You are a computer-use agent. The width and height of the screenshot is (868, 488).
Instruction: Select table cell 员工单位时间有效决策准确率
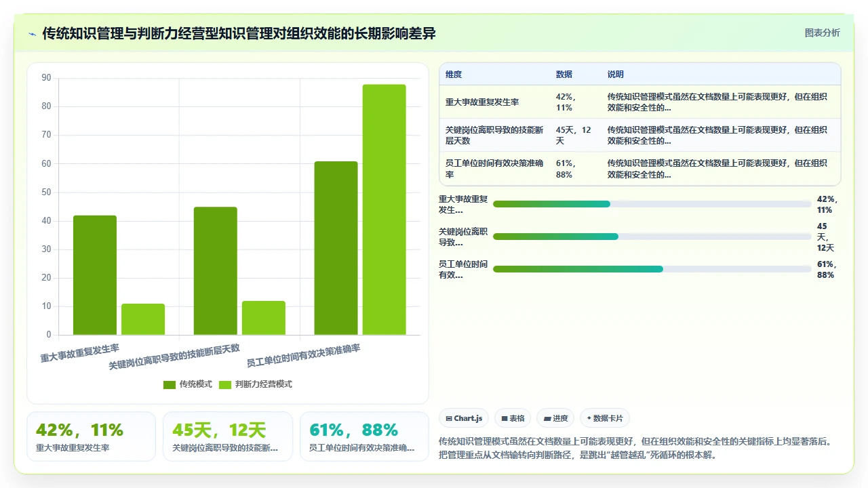(495, 168)
